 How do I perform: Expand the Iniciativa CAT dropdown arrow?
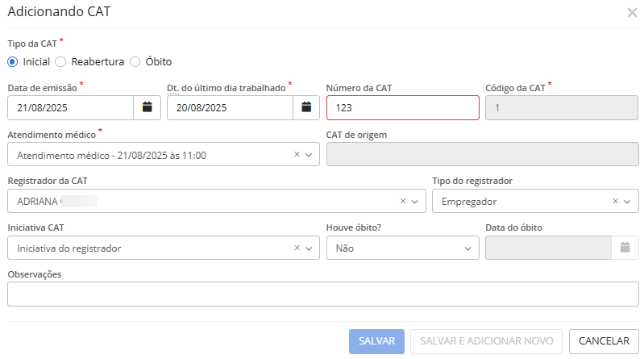(309, 248)
